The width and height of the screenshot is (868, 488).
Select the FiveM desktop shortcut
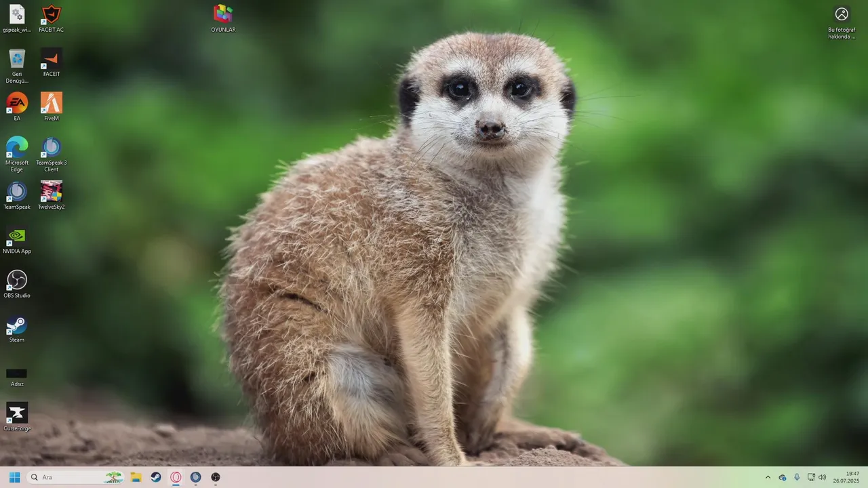(x=52, y=106)
